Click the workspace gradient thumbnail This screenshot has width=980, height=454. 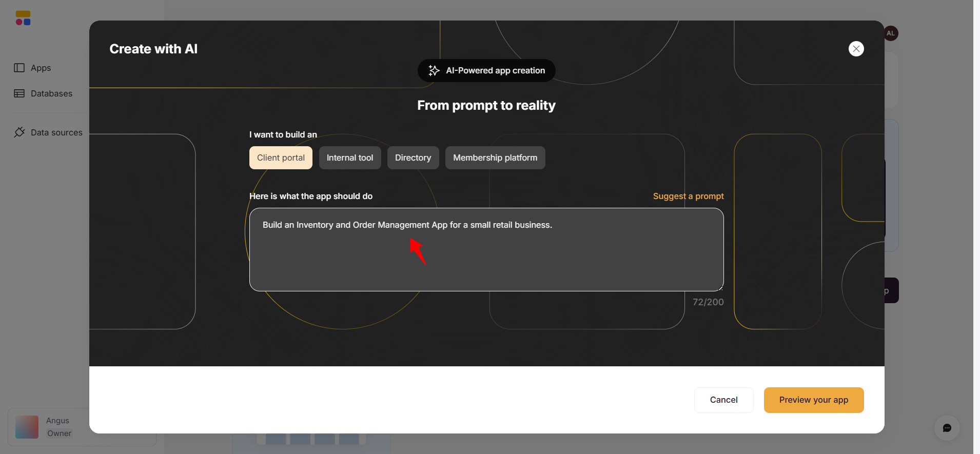click(27, 427)
